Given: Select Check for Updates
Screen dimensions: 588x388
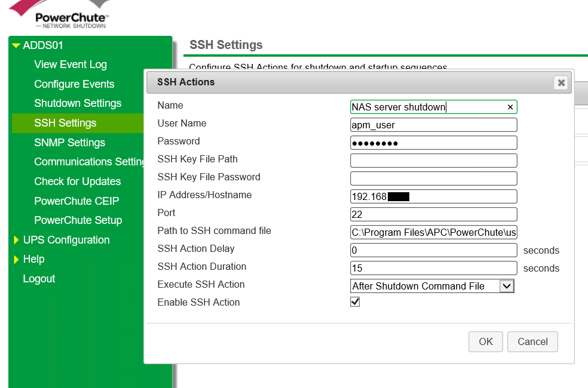Looking at the screenshot, I should tap(78, 181).
